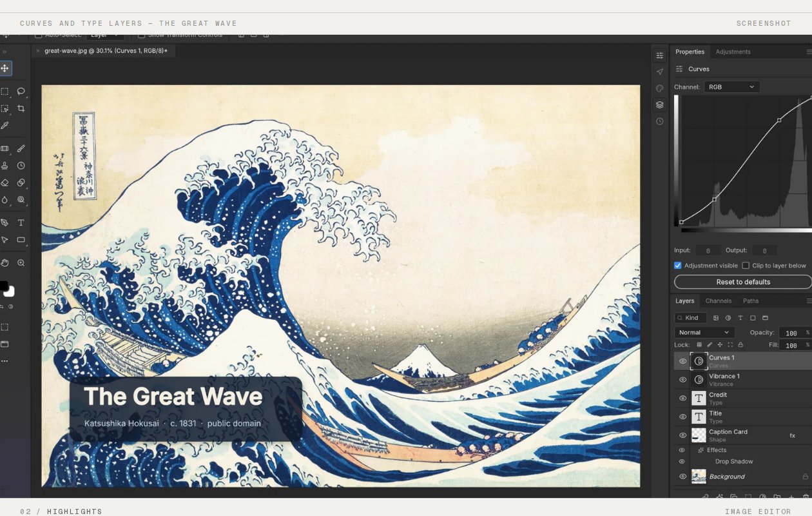The image size is (812, 516).
Task: Open the History clock panel icon
Action: pos(659,121)
